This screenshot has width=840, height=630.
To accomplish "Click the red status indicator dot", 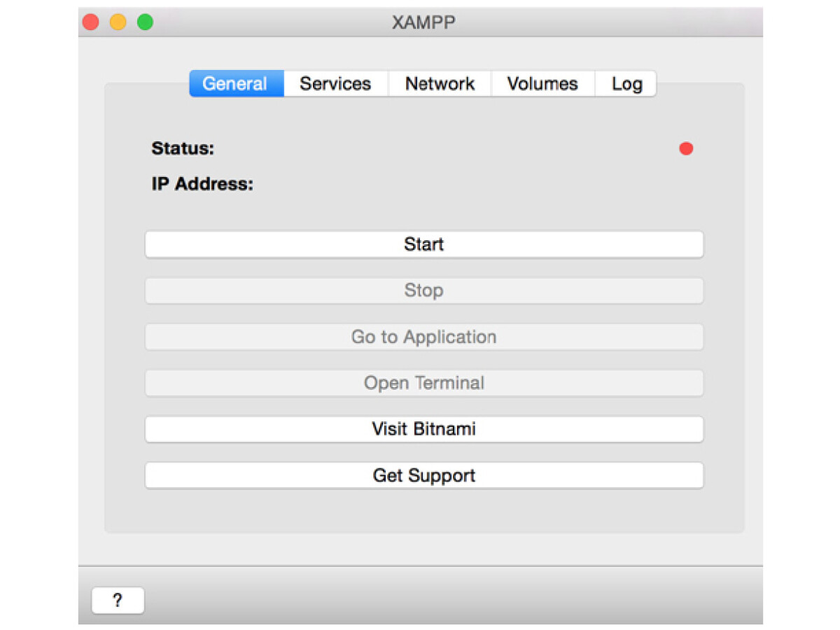I will (x=686, y=148).
